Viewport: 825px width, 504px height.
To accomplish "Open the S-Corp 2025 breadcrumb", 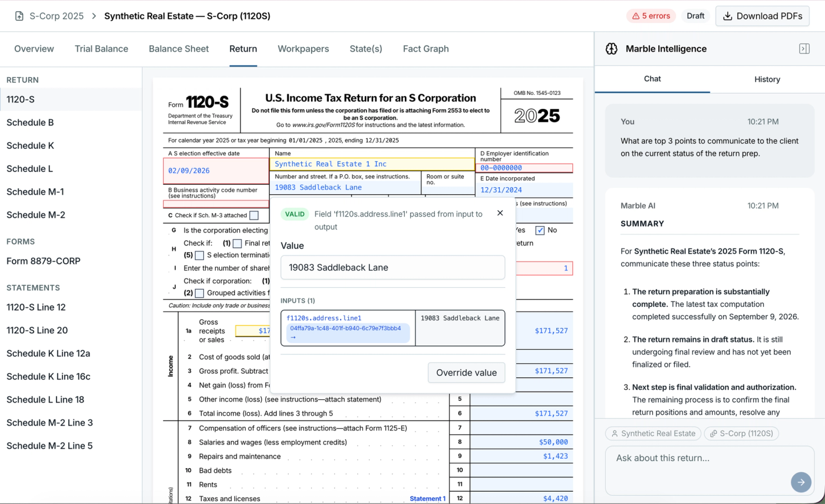I will pyautogui.click(x=57, y=16).
